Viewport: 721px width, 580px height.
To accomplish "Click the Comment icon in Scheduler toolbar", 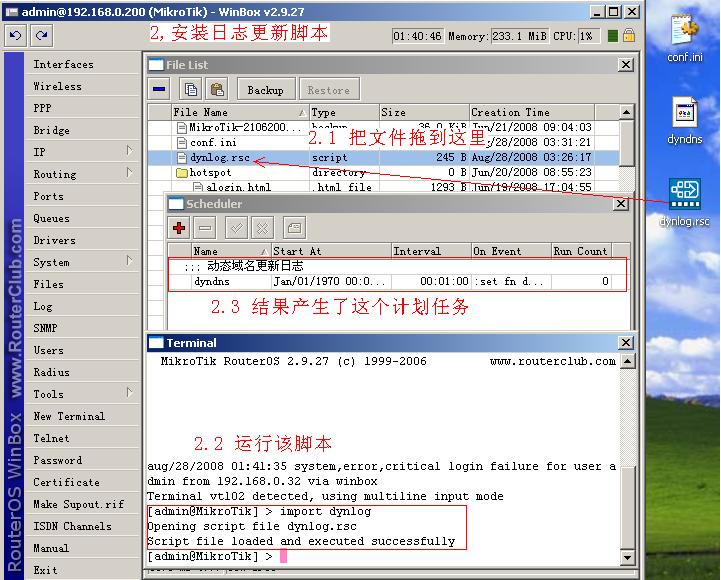I will 294,228.
